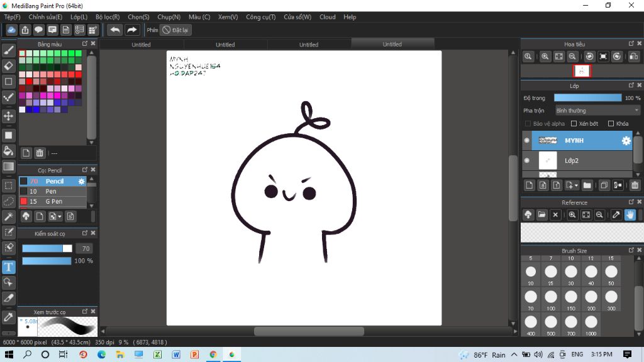Open MYNH layer settings gear

[x=626, y=141]
